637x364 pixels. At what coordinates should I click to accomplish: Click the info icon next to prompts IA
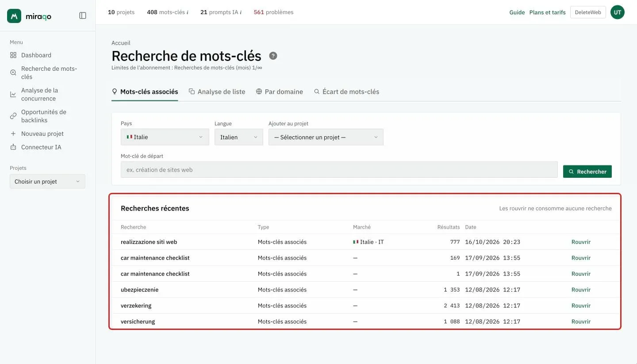click(241, 12)
